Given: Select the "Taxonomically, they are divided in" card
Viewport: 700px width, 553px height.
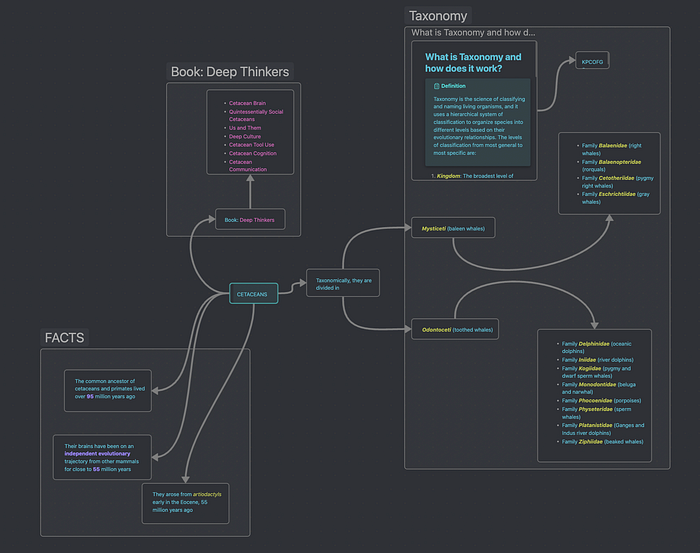Looking at the screenshot, I should 343,284.
